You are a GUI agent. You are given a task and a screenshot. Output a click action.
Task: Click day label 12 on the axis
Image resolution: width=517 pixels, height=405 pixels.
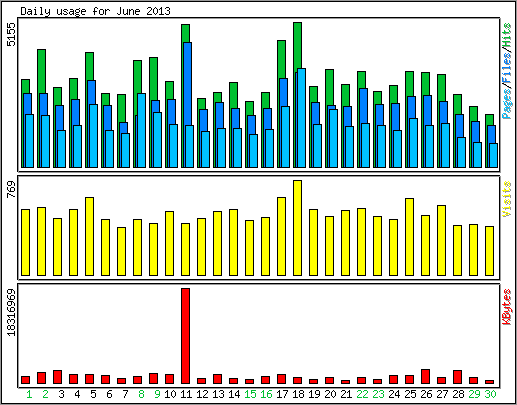(202, 395)
